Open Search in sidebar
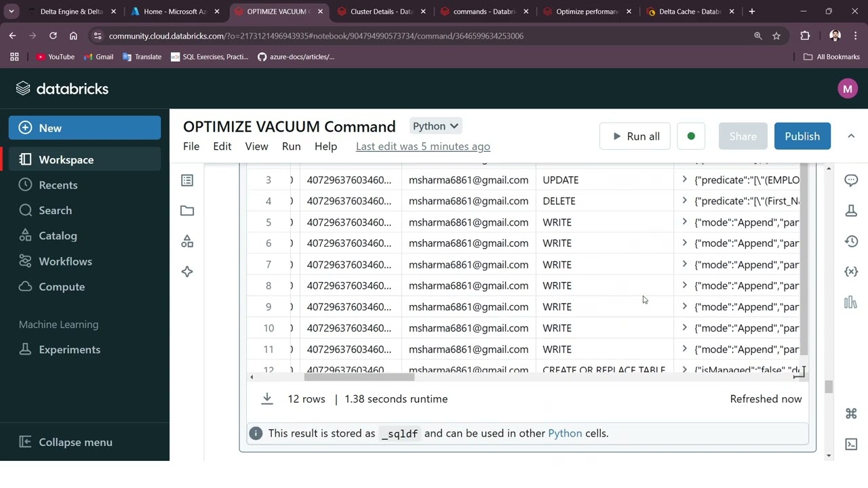 [x=85, y=210]
